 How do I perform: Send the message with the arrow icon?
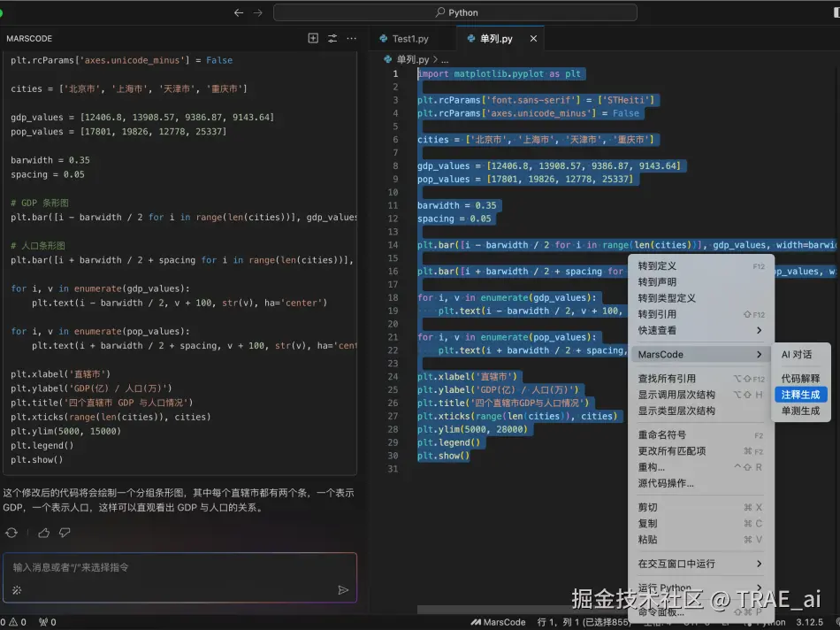pos(344,589)
